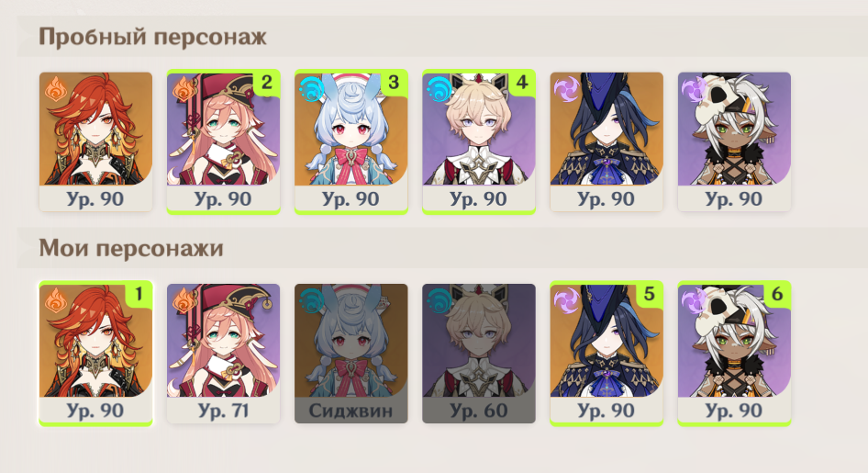Select the red-haired Pyro trial character
The width and height of the screenshot is (868, 473).
95,141
